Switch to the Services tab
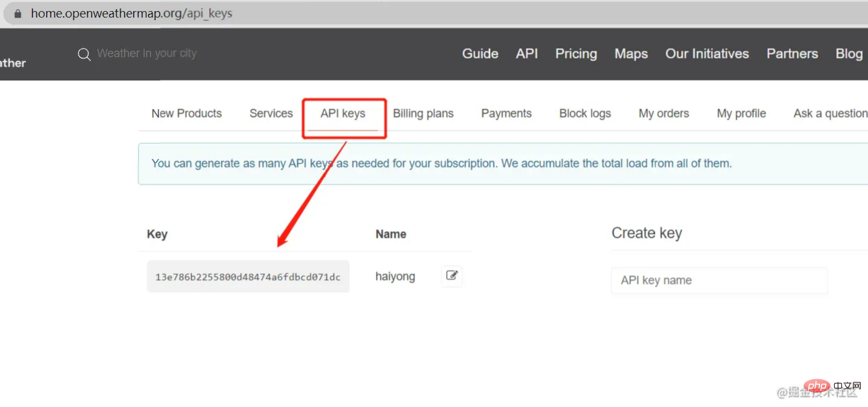868x407 pixels. pyautogui.click(x=271, y=114)
